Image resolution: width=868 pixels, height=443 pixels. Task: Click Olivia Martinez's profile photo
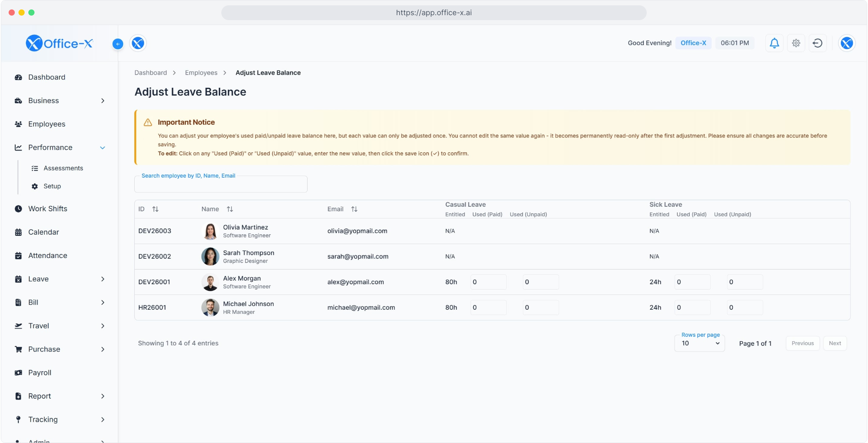(210, 231)
